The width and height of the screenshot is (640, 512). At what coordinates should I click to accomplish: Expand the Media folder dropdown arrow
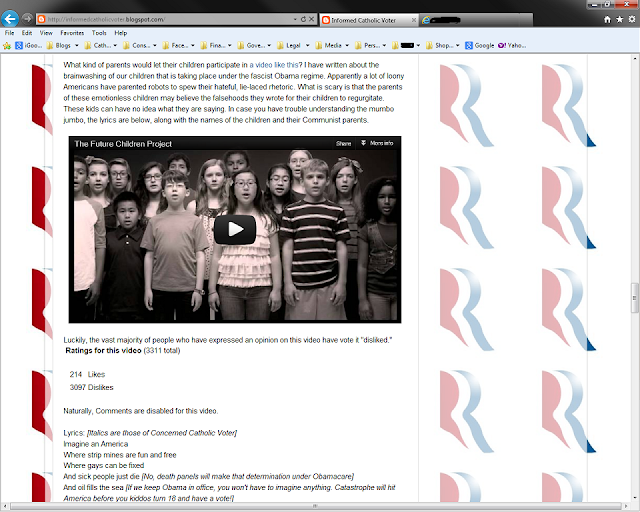[347, 46]
